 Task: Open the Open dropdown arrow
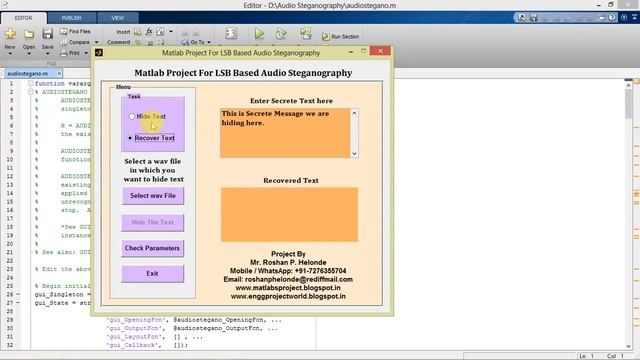tap(29, 53)
